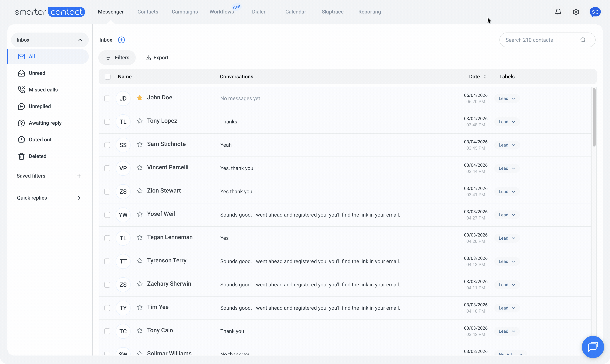Open the notifications bell
This screenshot has height=364, width=610.
[558, 12]
